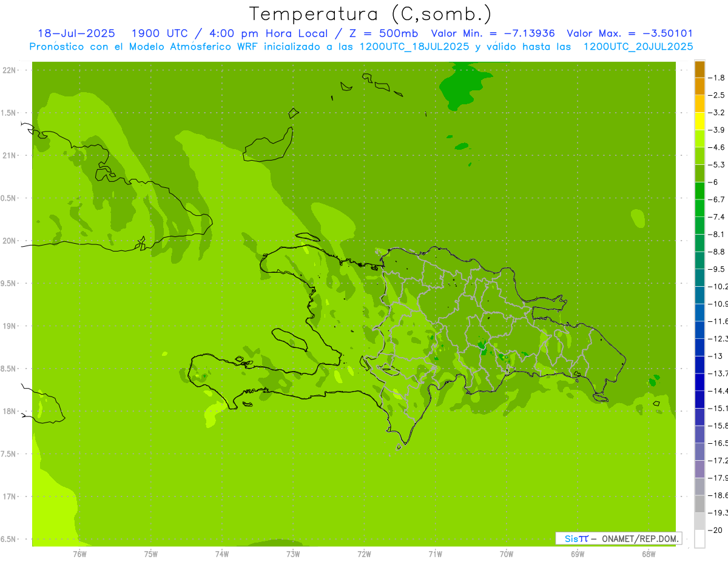Click the -8.1 colorbar label
This screenshot has height=562, width=728.
(x=716, y=234)
